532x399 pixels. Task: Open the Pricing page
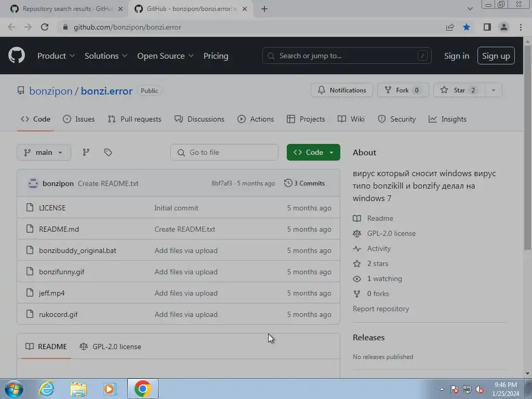216,56
